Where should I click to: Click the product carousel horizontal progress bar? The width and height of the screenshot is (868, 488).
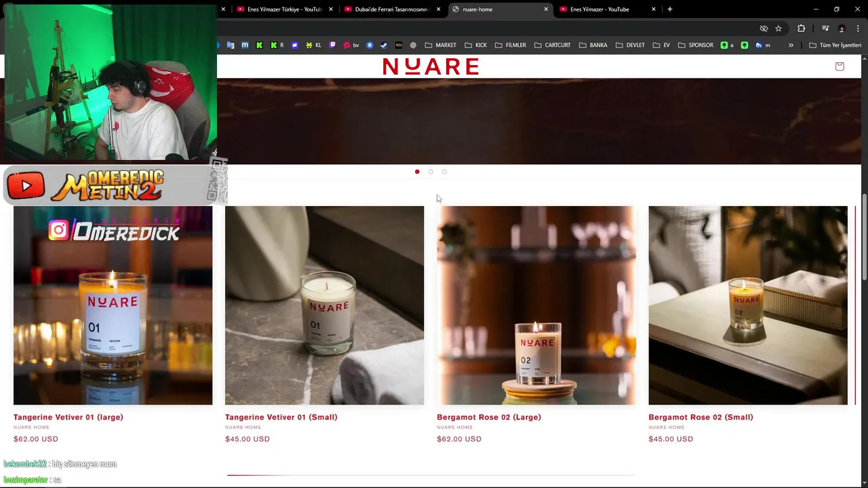431,475
